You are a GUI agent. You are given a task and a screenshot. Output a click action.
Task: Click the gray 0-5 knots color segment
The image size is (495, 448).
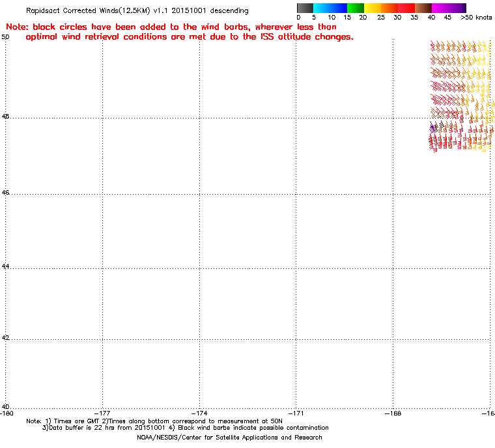click(305, 8)
